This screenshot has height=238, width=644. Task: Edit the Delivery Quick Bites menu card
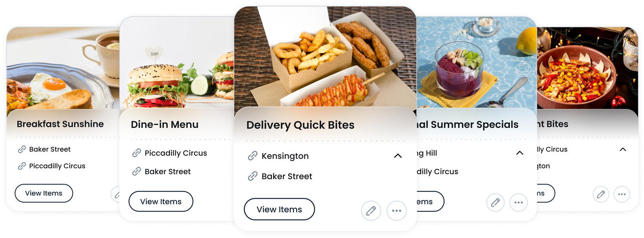coord(371,211)
